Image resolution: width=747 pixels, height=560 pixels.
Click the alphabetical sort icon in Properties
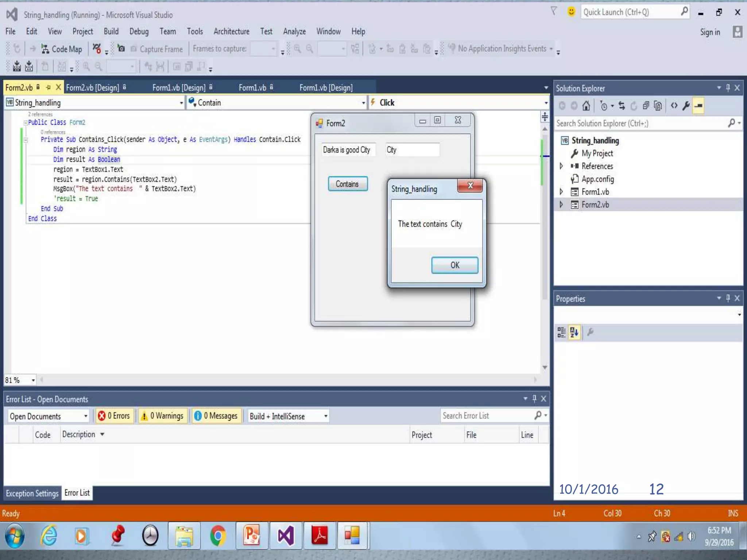click(x=574, y=332)
